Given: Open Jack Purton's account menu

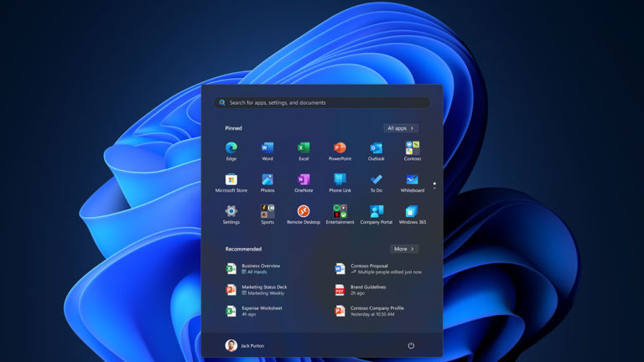Looking at the screenshot, I should click(248, 345).
